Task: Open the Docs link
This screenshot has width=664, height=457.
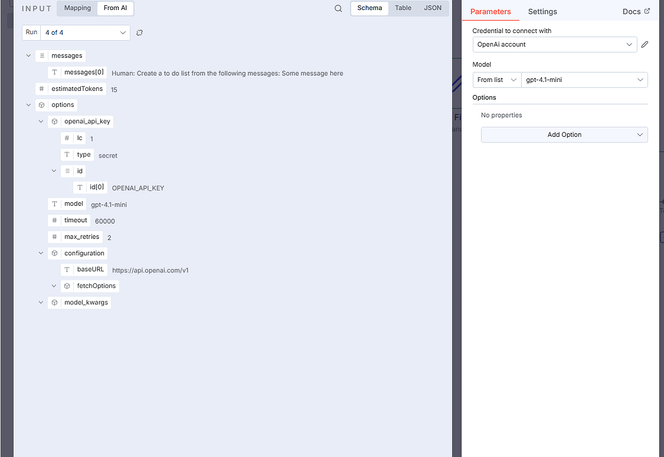Action: pyautogui.click(x=636, y=12)
